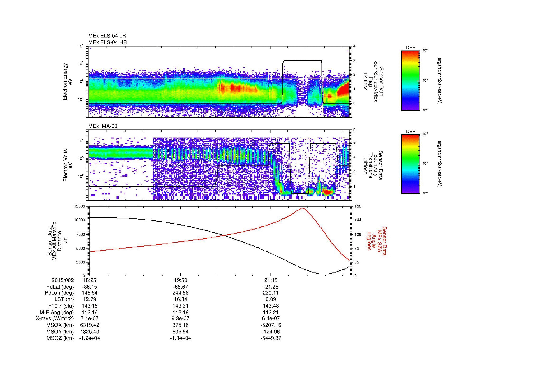Screen dimensions: 555x392
Task: Click the LST (hr) row label
Action: click(x=64, y=299)
